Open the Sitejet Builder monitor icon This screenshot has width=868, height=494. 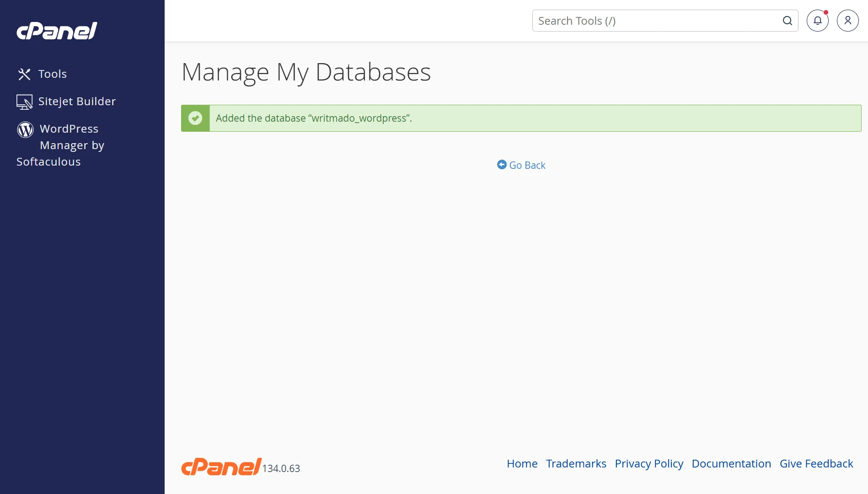[x=24, y=102]
